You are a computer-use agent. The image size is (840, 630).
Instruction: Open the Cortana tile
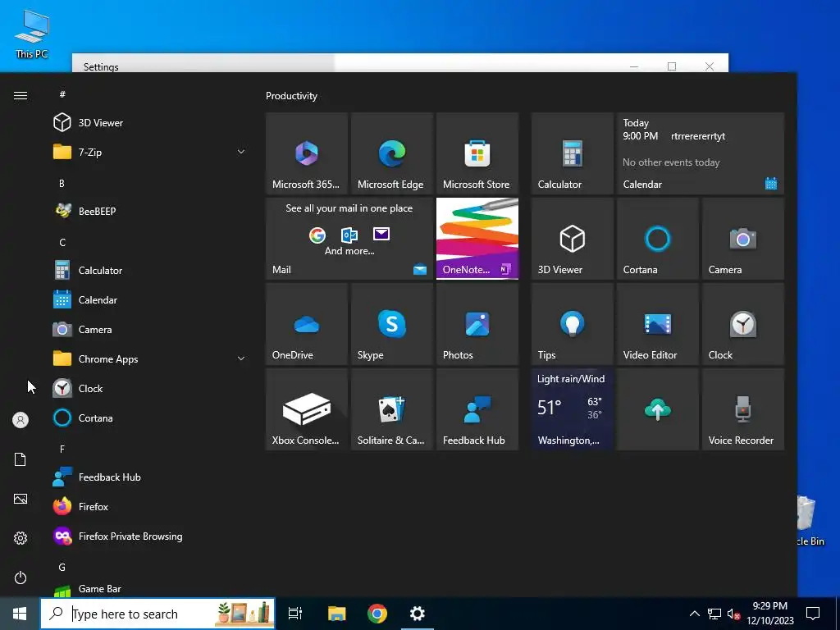point(657,239)
